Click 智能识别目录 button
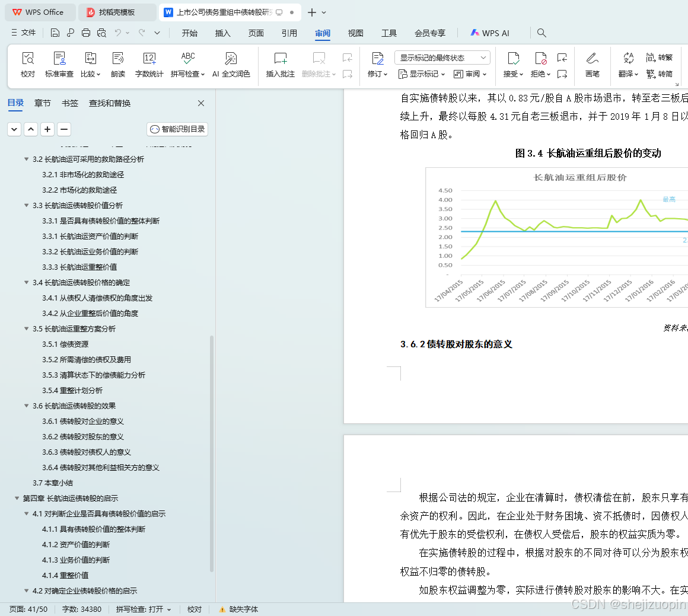688x616 pixels. tap(177, 129)
